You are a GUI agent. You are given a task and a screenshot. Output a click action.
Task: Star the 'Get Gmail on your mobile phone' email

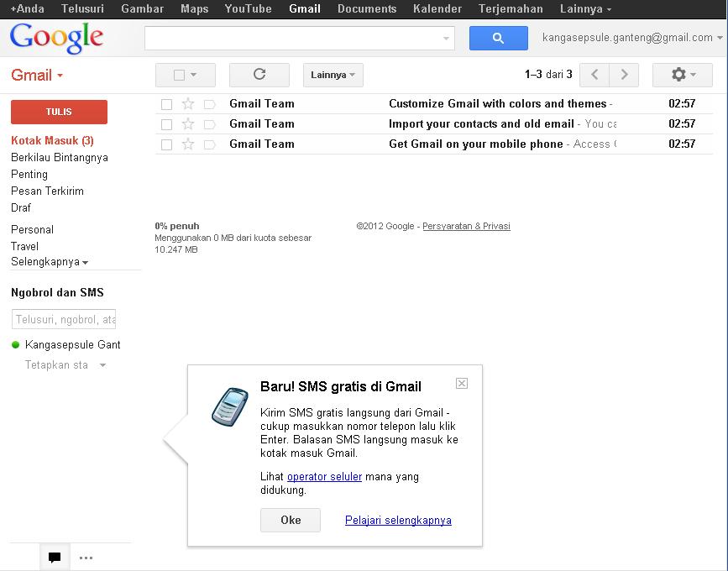pyautogui.click(x=187, y=144)
